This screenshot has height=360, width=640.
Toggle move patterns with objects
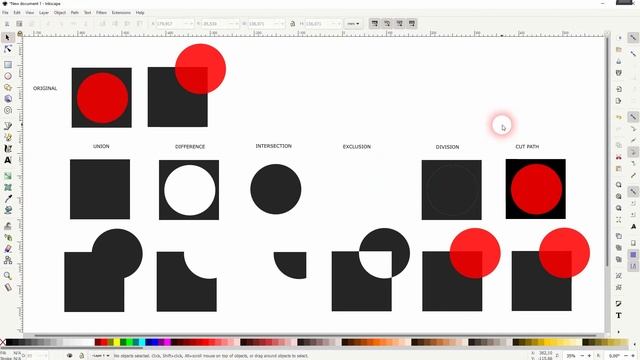(412, 24)
